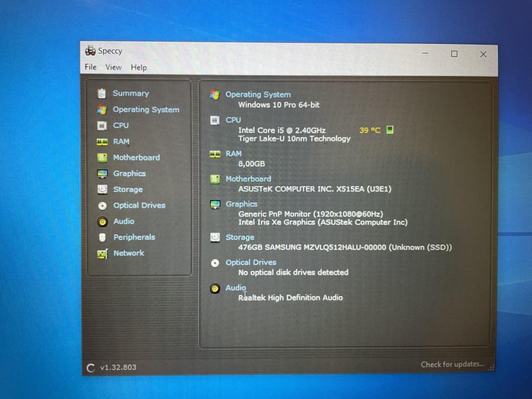Click Realtek High Definition Audio text
This screenshot has height=399, width=532.
tap(291, 298)
